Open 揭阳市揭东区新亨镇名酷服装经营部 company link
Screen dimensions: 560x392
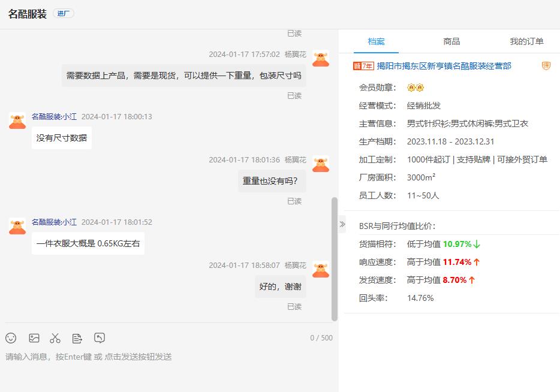(x=444, y=66)
